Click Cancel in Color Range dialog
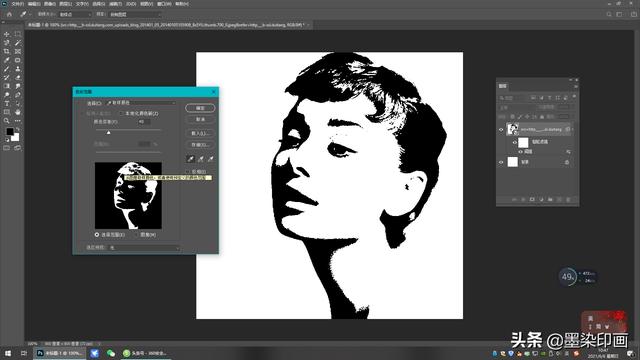Image resolution: width=640 pixels, height=360 pixels. tap(200, 119)
